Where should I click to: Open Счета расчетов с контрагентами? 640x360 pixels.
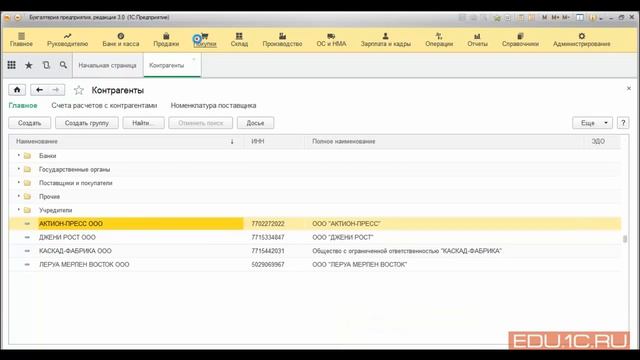[104, 105]
